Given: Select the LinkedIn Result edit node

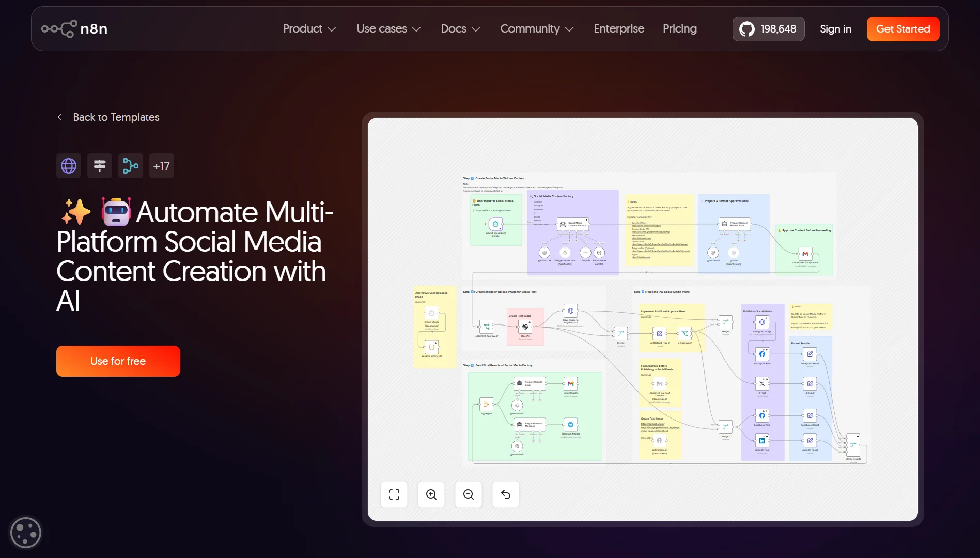Looking at the screenshot, I should click(x=810, y=441).
